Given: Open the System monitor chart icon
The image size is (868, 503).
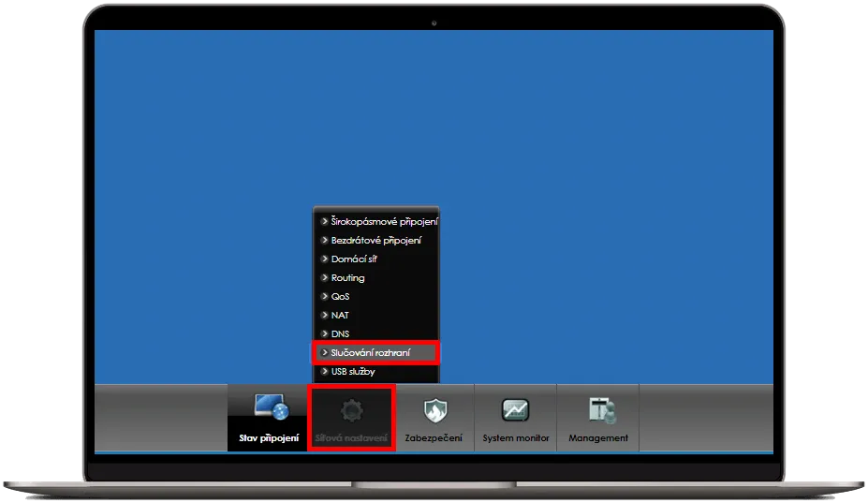Looking at the screenshot, I should click(x=515, y=410).
